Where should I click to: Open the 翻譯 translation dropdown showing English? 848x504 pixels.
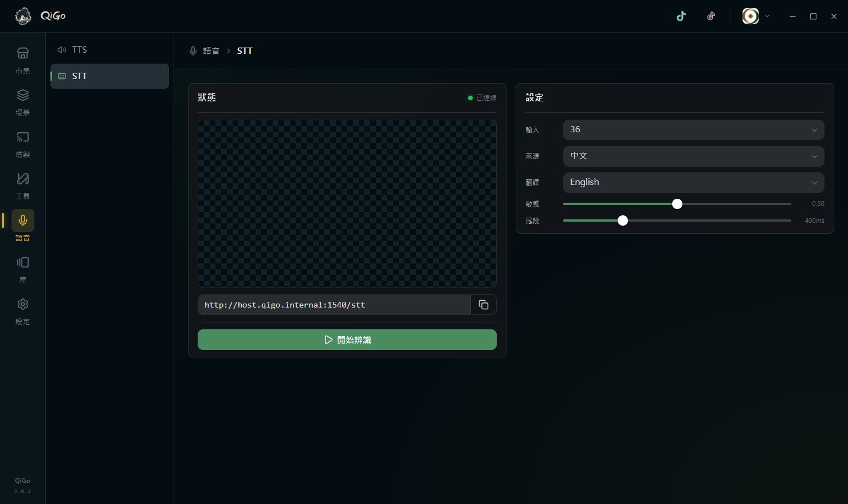(x=693, y=183)
